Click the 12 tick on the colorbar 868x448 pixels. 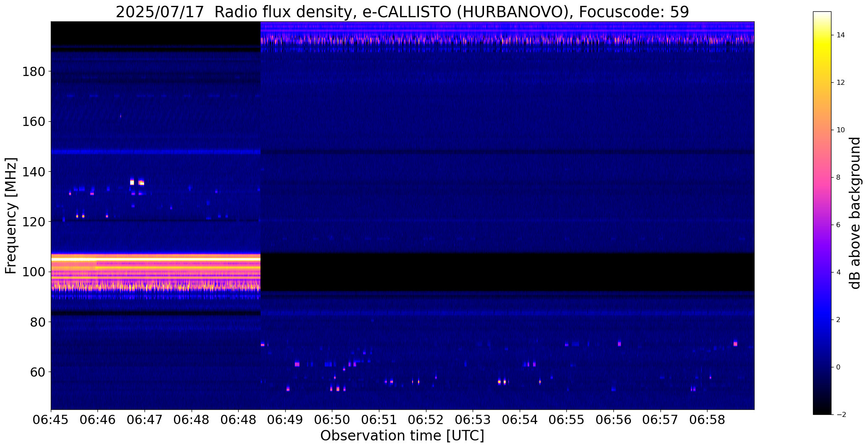coord(841,83)
